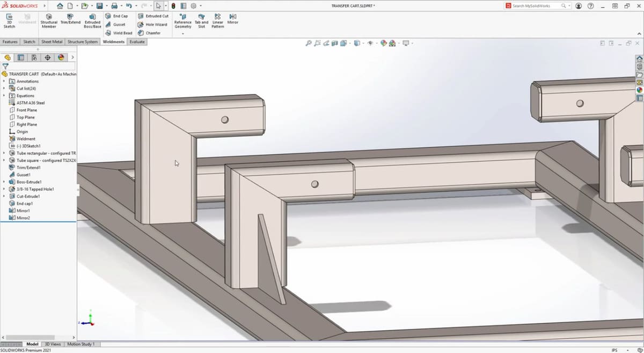Open the Evaluate tab
This screenshot has height=353, width=644.
(x=137, y=41)
